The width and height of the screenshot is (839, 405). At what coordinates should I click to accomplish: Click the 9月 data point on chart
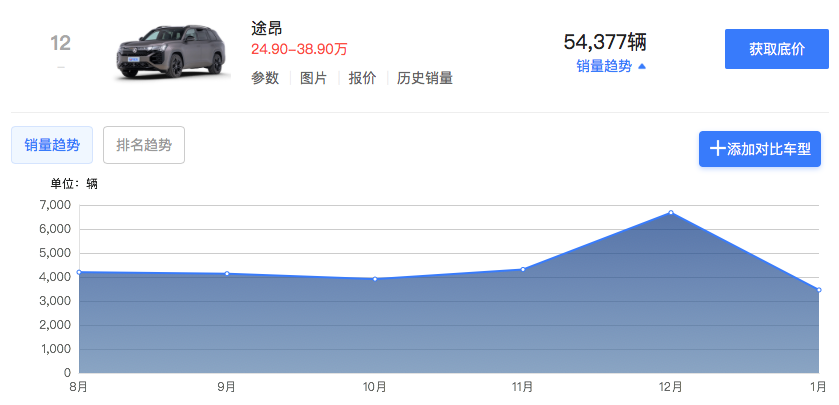point(227,274)
